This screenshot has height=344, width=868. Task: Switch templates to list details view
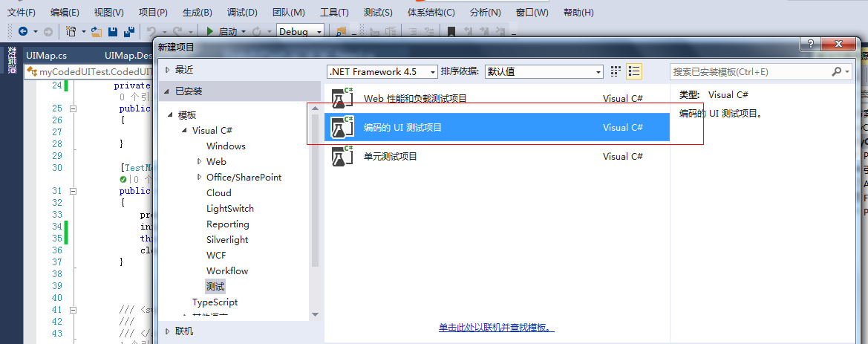[x=634, y=71]
